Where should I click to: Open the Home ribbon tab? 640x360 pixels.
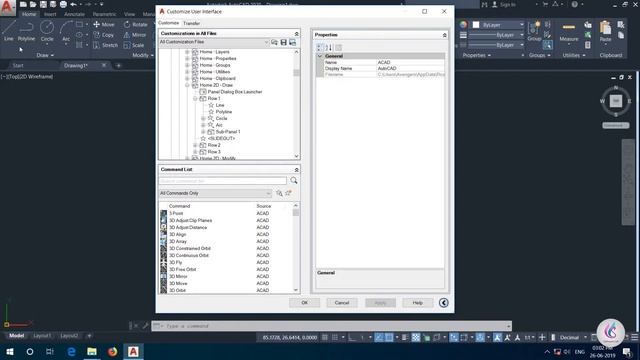click(29, 14)
